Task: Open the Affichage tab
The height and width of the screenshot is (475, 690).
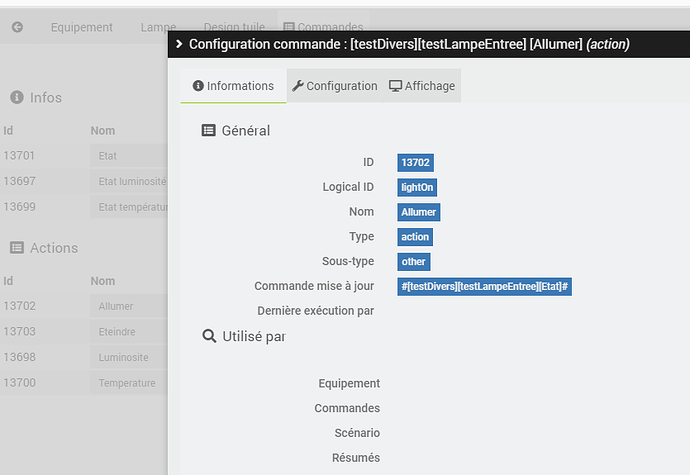Action: [x=422, y=86]
